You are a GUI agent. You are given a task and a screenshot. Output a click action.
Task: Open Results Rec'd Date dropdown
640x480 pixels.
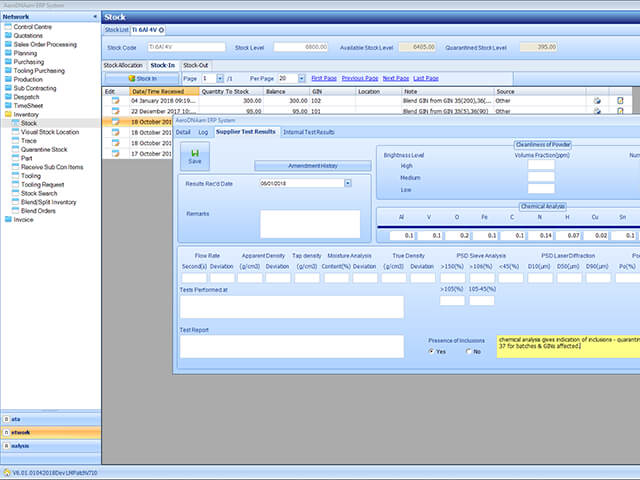pyautogui.click(x=348, y=183)
